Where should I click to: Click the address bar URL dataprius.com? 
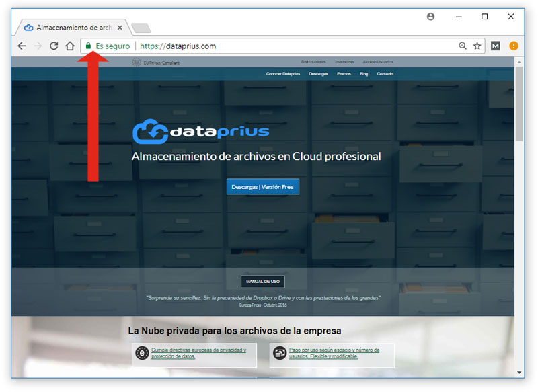click(x=178, y=46)
